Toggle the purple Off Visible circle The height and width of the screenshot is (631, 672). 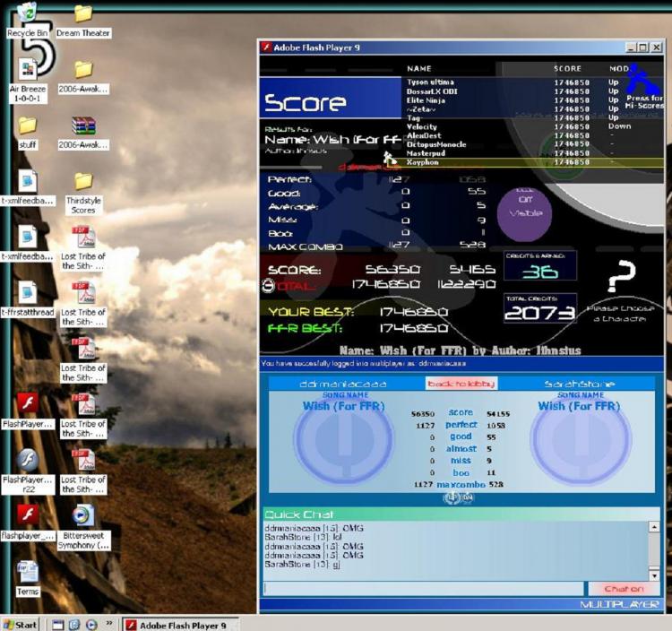coord(525,212)
